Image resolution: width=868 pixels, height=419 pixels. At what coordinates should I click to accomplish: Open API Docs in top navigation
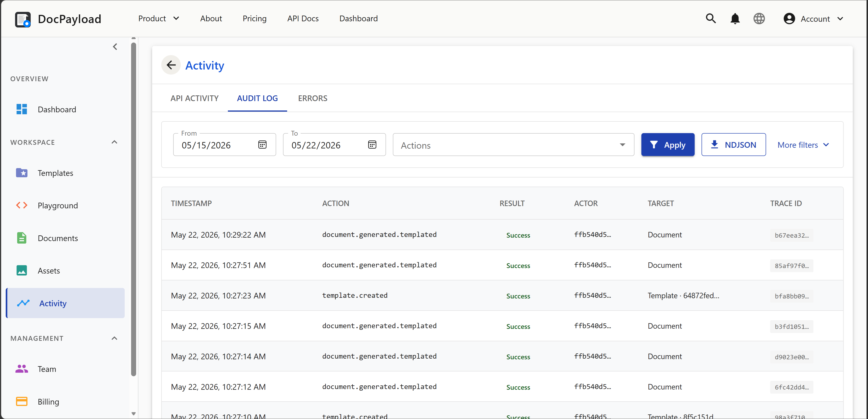[303, 19]
